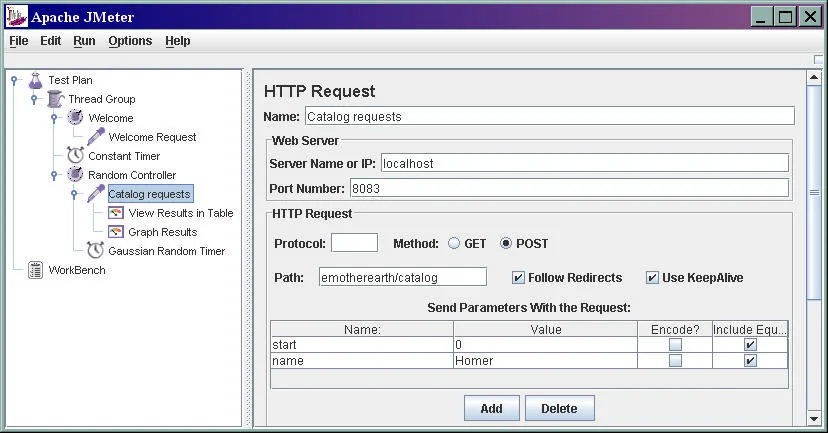Click the Welcome controller icon
The image size is (828, 433).
[x=76, y=117]
